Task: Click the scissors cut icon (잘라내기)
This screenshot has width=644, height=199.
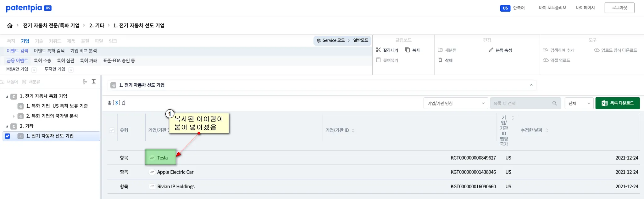Action: [x=378, y=50]
